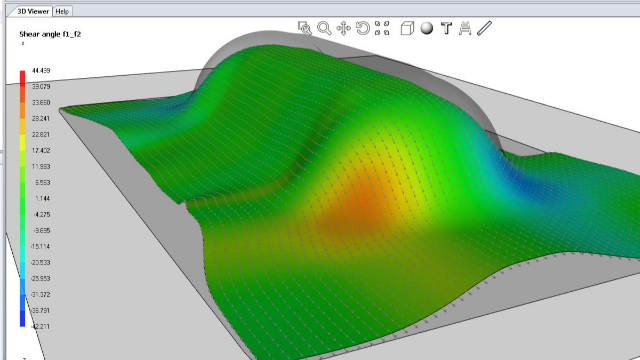This screenshot has width=640, height=360.
Task: Click the legend value 1.144
Action: 42,198
